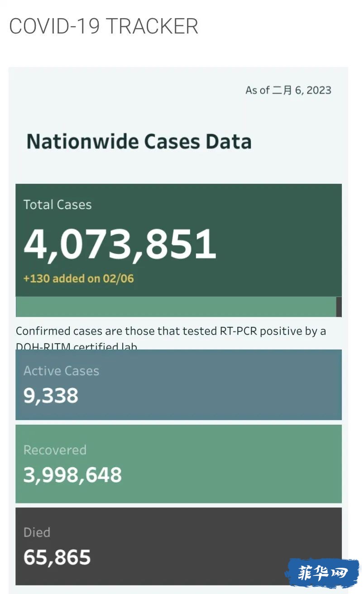Select the Total Cases label
Screen dimensions: 364x594
point(57,205)
